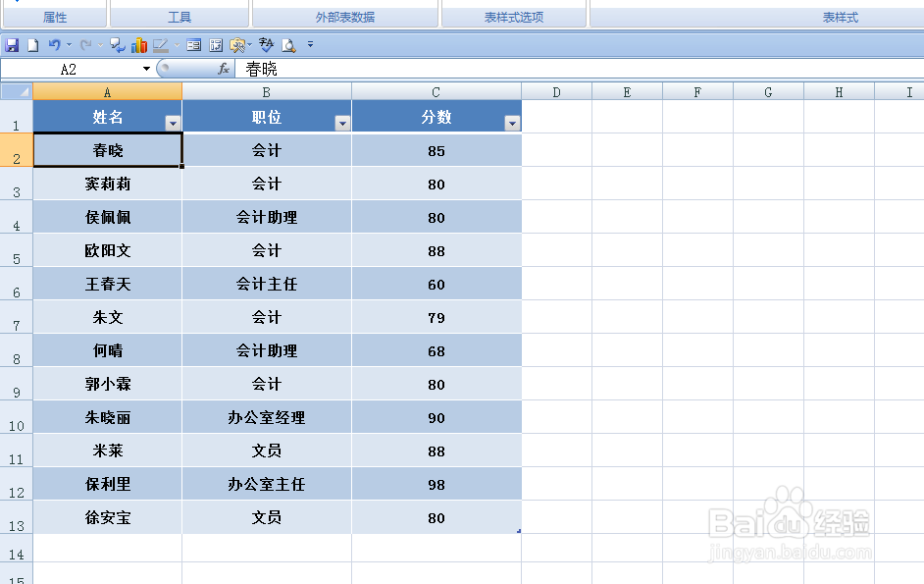Click the chat bubbles refresh toolbar icon
The width and height of the screenshot is (924, 584).
118,45
